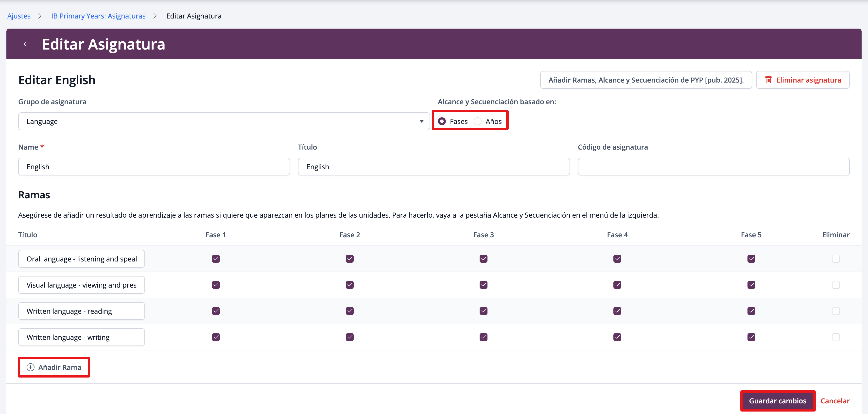
Task: Edit the Written language - reading title field
Action: pos(82,311)
